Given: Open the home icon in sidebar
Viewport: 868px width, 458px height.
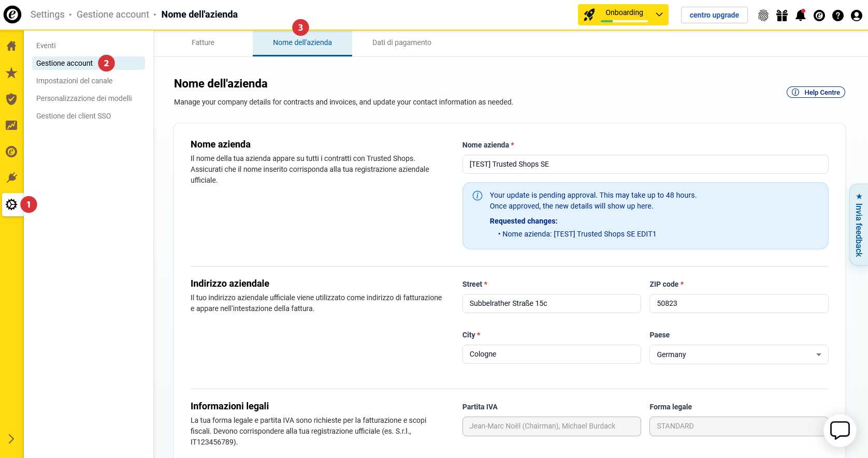Looking at the screenshot, I should [x=11, y=46].
